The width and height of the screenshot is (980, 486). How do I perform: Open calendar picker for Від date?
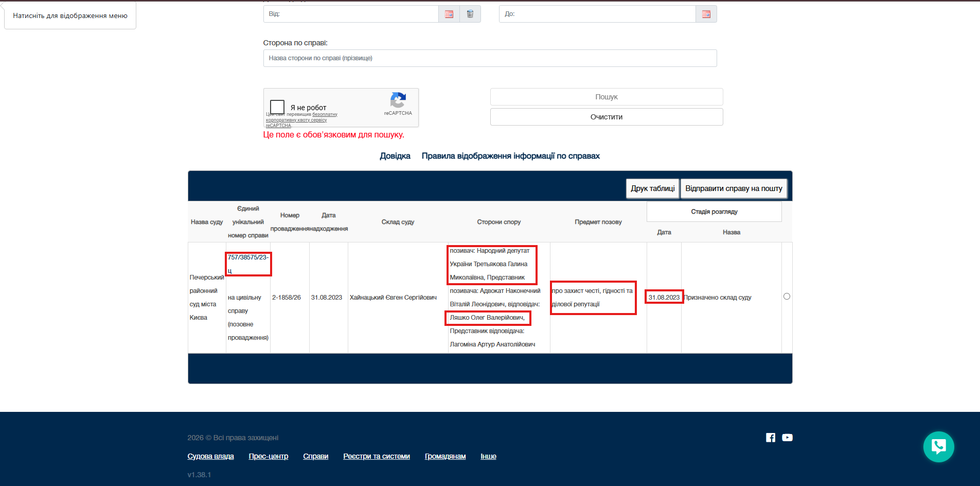point(449,14)
